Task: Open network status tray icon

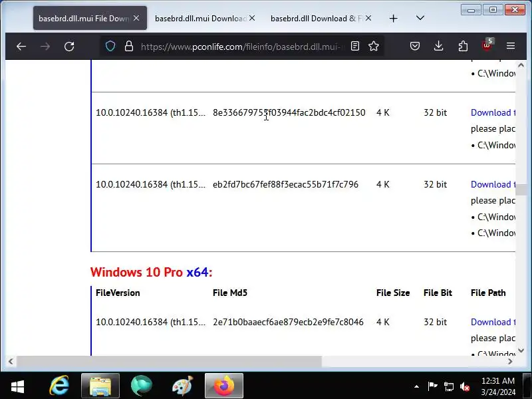Action: [x=448, y=386]
